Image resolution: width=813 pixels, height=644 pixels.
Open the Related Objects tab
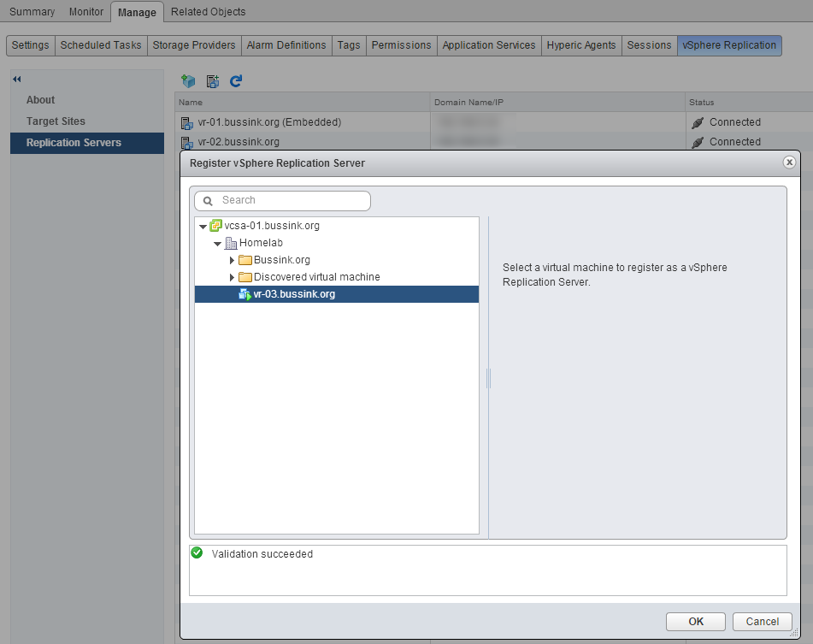point(208,11)
